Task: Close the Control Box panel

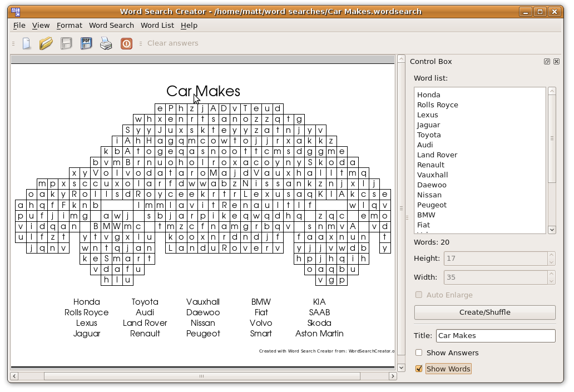Action: pos(556,61)
